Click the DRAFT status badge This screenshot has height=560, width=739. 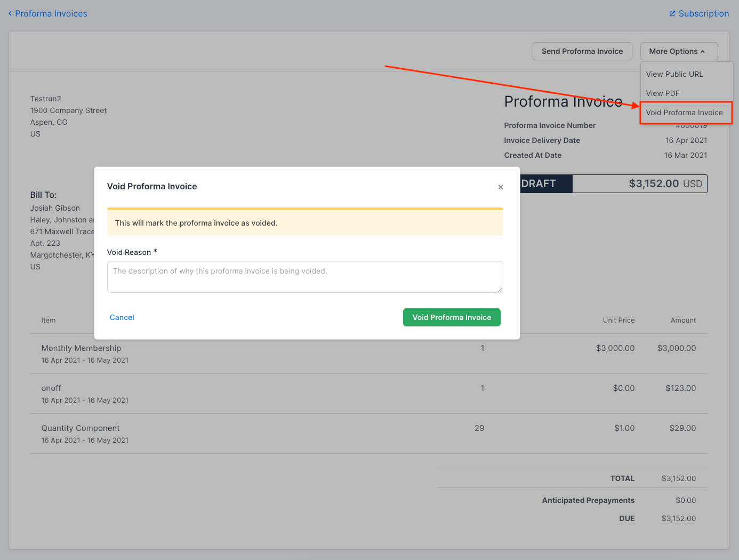(x=540, y=183)
